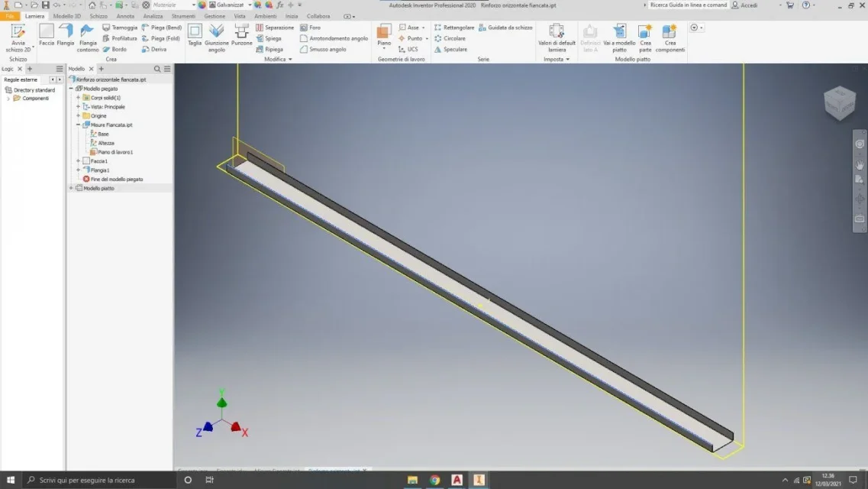Collapse the Misure Fiancata.ipt node
Image resolution: width=868 pixels, height=489 pixels.
pos(79,125)
